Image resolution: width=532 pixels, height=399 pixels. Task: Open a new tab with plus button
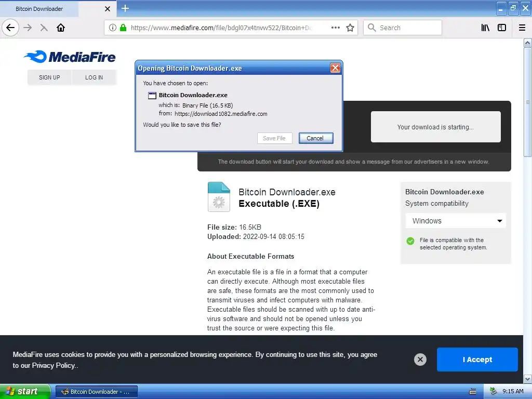[x=125, y=8]
